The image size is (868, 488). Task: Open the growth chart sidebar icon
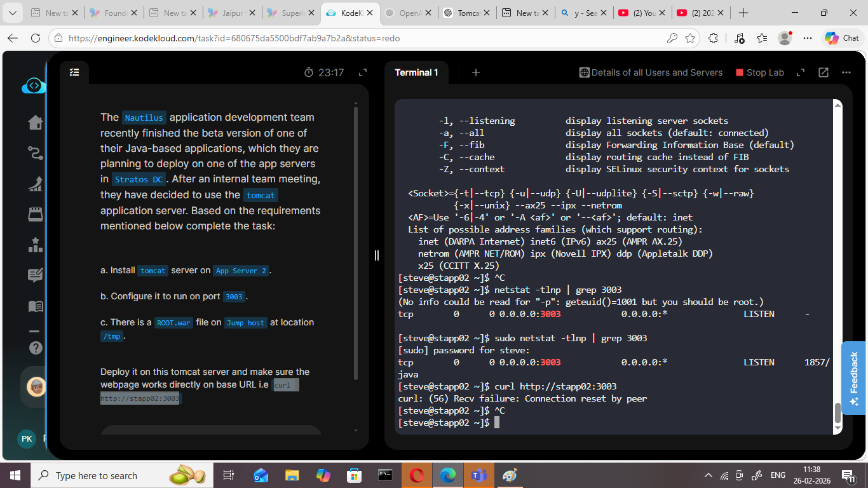[36, 184]
